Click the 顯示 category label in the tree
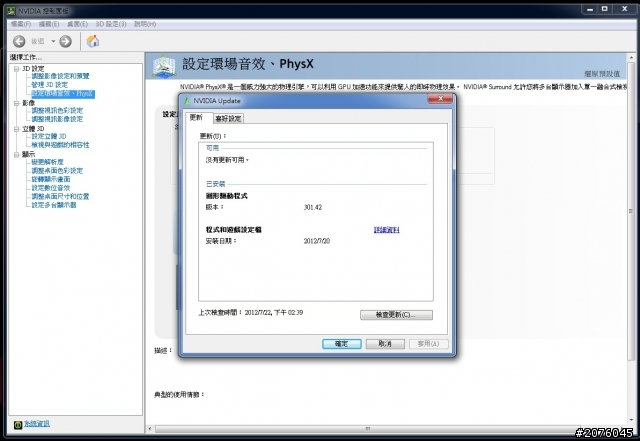This screenshot has width=640, height=441. coord(29,154)
